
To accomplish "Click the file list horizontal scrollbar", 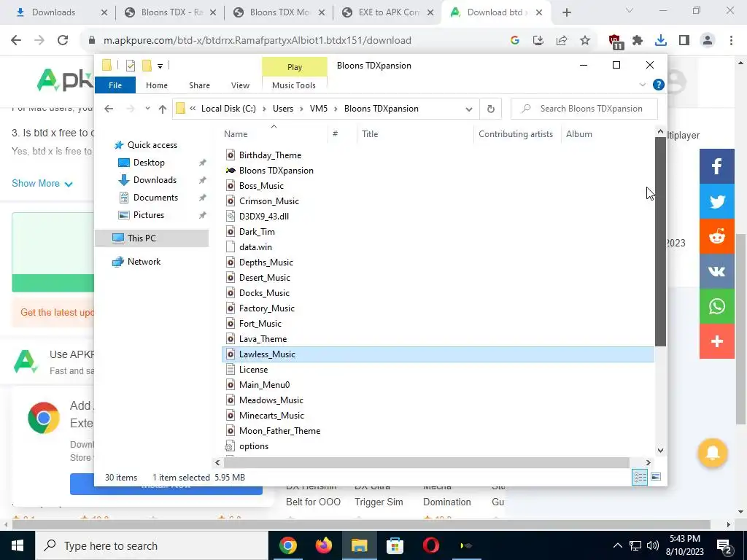I will 426,462.
